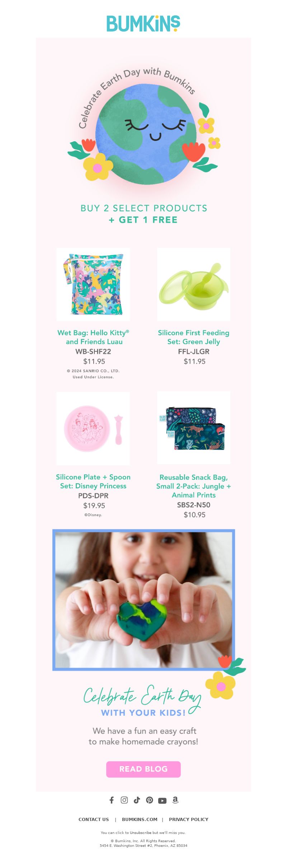The height and width of the screenshot is (868, 287).
Task: Open the Amazon store icon
Action: 175,800
